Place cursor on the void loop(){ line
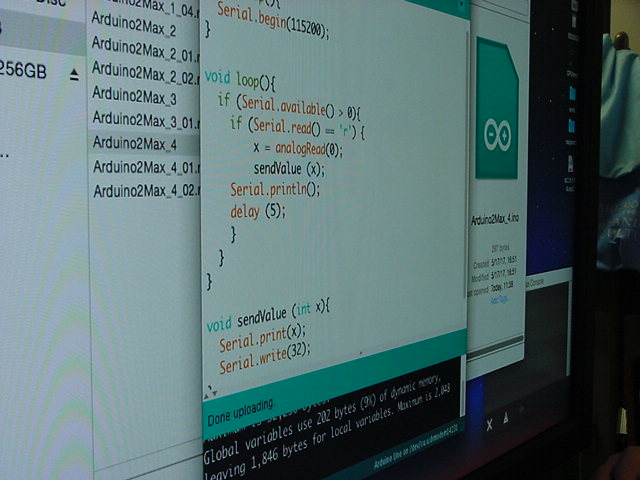Screen dimensions: 640x480 240,80
